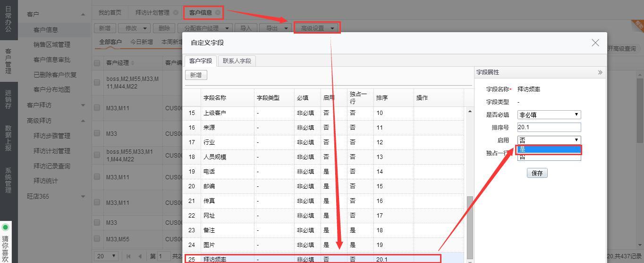This screenshot has height=263, width=644.
Task: Collapse 字段属性 panel using double-chevron icon
Action: [600, 72]
